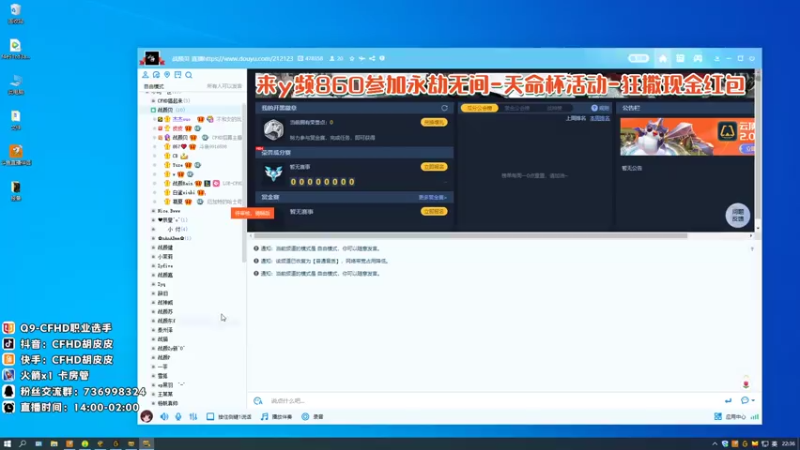Open File Explorer folder icon on taskbar
Image resolution: width=800 pixels, height=450 pixels.
click(x=54, y=444)
